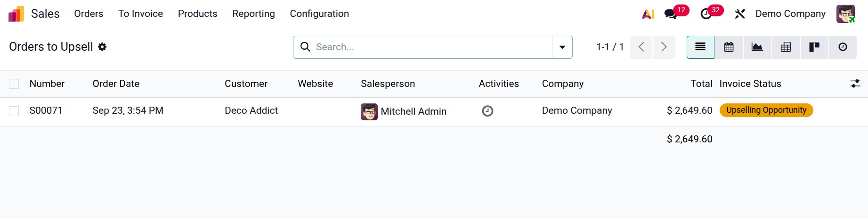Open the Configuration menu

coord(319,14)
